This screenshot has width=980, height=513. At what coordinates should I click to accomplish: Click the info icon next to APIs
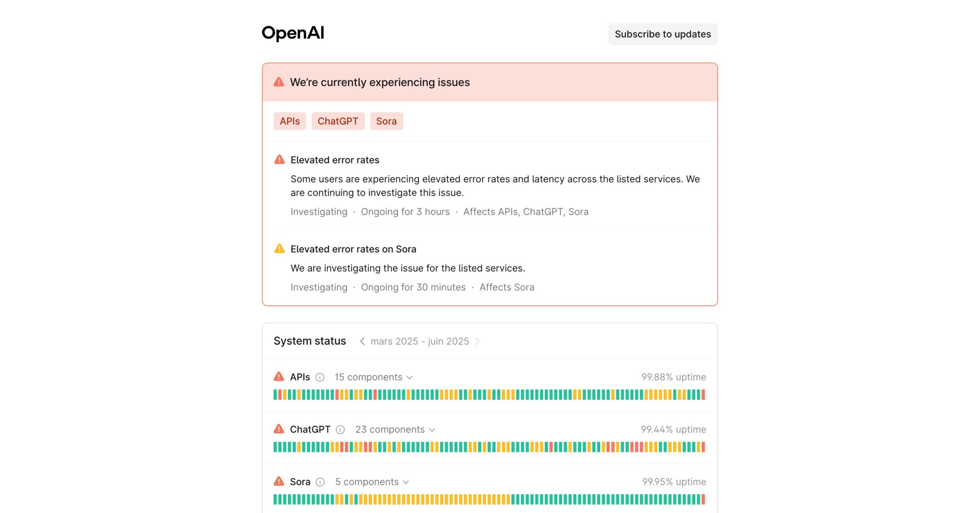320,377
